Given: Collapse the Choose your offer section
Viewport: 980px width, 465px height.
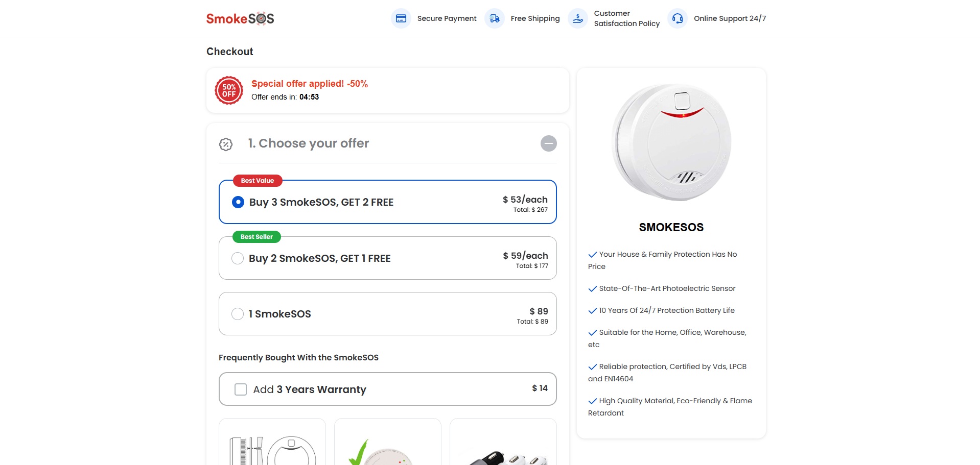Looking at the screenshot, I should click(548, 143).
